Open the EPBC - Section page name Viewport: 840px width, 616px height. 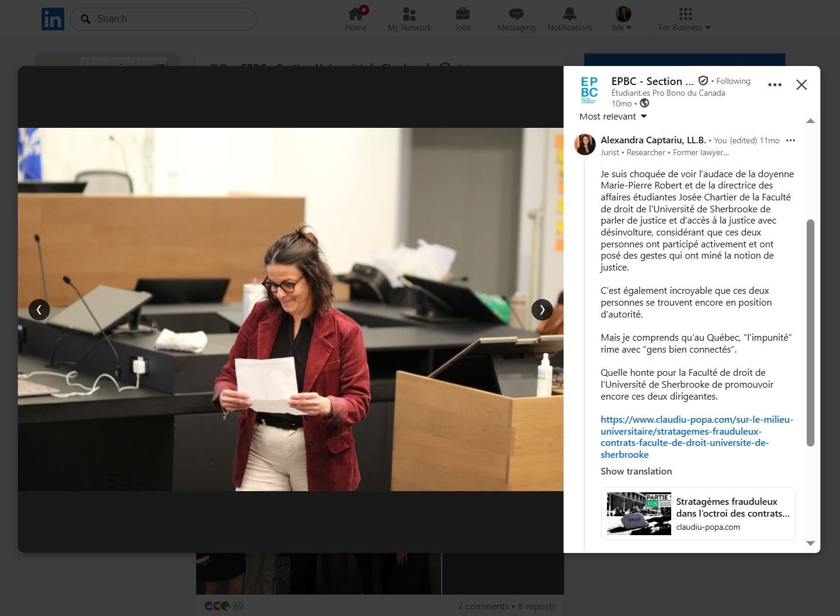tap(652, 81)
